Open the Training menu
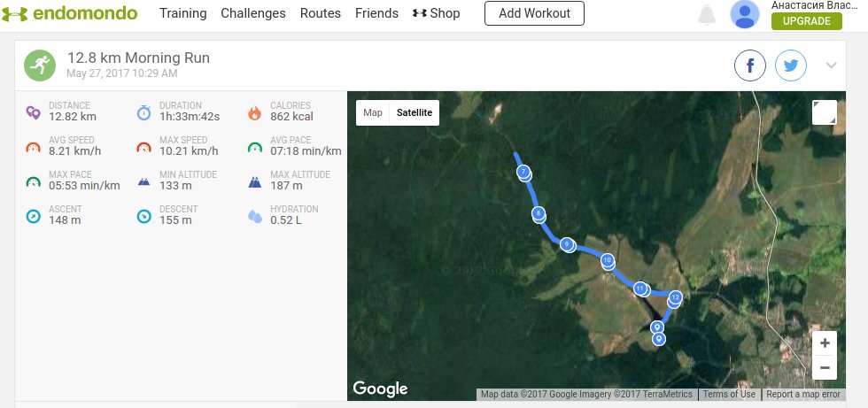This screenshot has height=408, width=868. point(182,13)
